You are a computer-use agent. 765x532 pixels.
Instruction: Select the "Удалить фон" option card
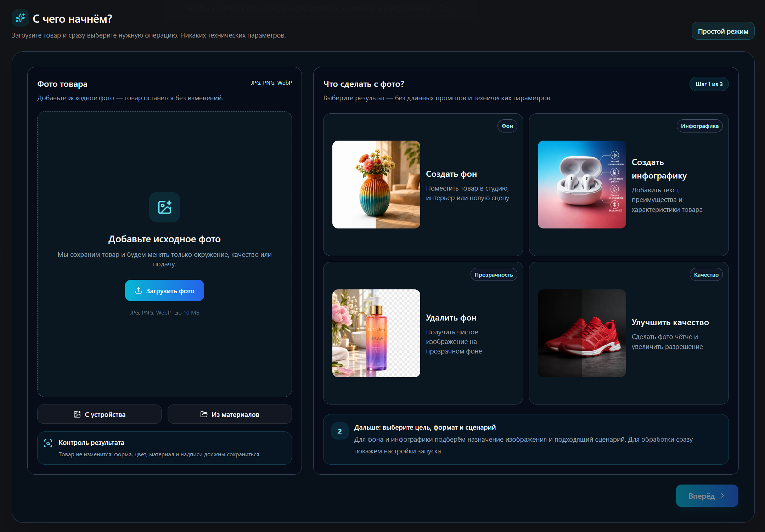423,333
